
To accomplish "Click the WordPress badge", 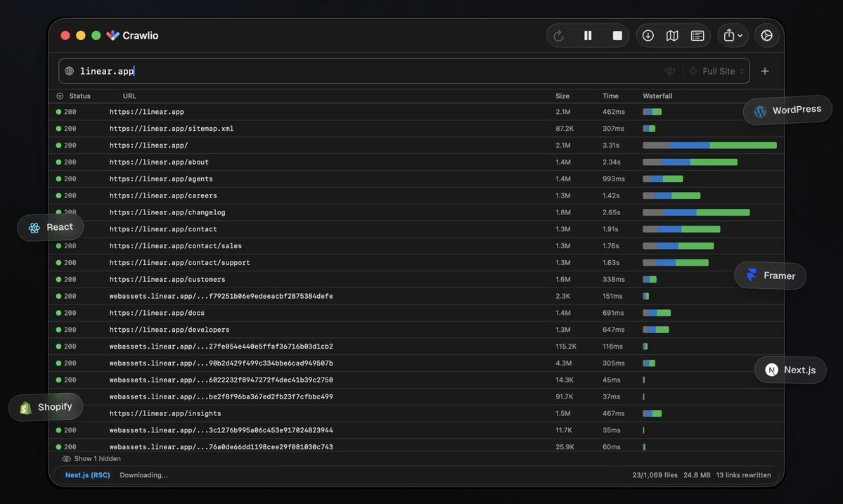I will (787, 110).
